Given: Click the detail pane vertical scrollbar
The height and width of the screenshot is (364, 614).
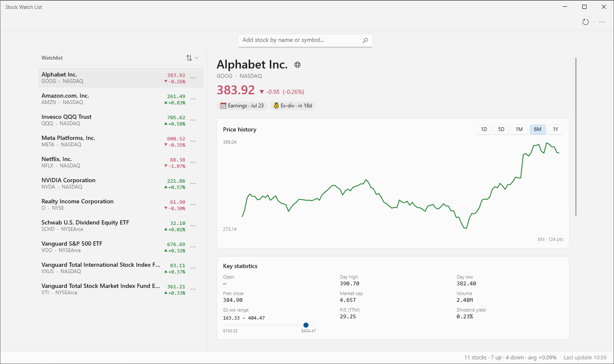Looking at the screenshot, I should [x=576, y=137].
